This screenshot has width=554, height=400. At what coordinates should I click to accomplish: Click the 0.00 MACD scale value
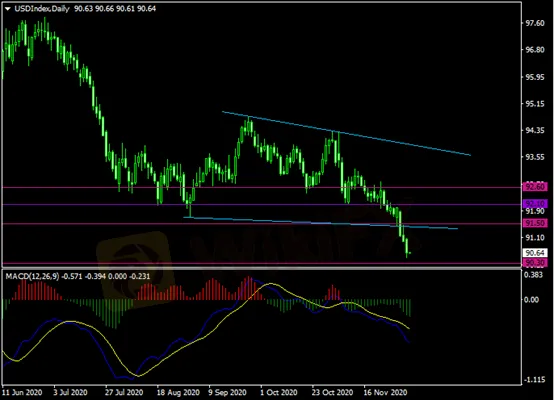tap(531, 300)
